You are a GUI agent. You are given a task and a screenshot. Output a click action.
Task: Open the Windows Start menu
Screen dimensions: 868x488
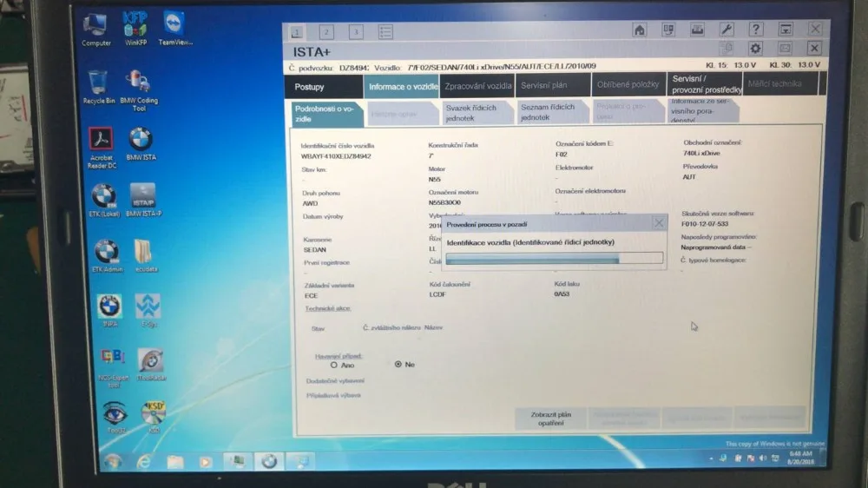tap(113, 461)
